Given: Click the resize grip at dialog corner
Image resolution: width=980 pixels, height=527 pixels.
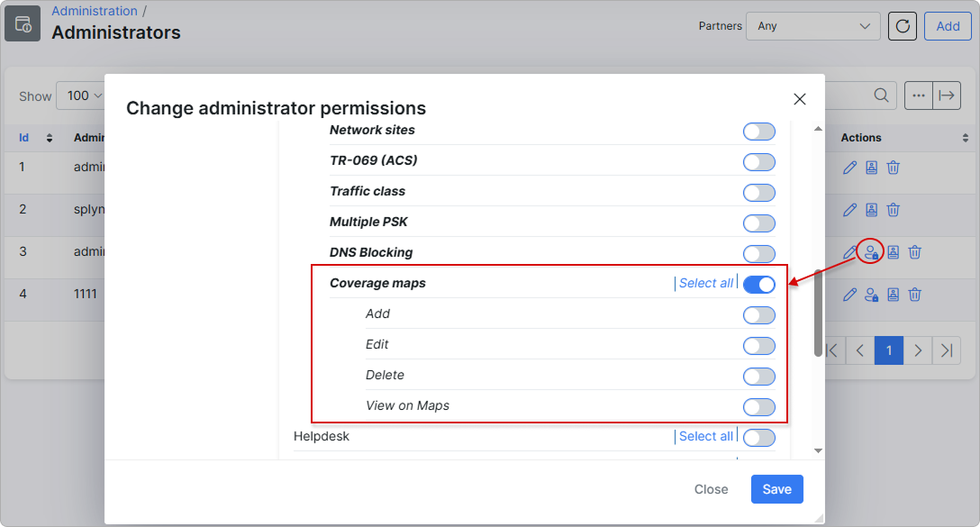Looking at the screenshot, I should tap(819, 518).
